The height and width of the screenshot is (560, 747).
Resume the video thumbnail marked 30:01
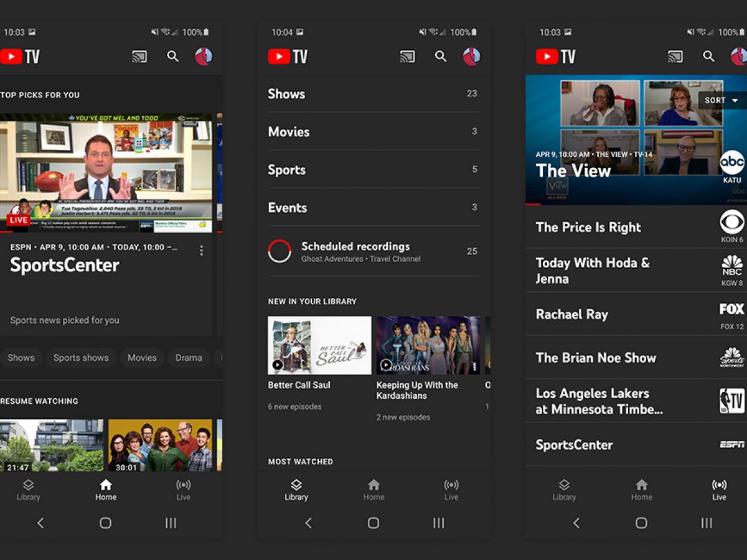160,445
